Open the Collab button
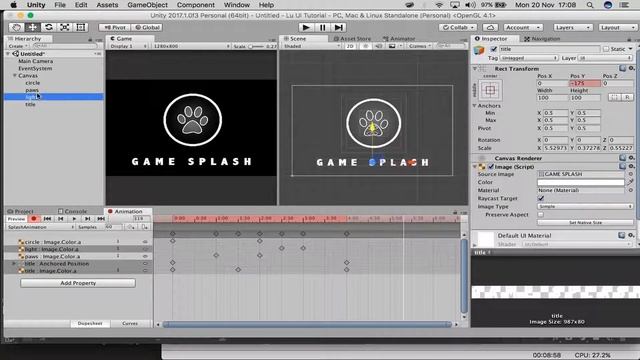Viewport: 640px width, 360px height. 458,27
